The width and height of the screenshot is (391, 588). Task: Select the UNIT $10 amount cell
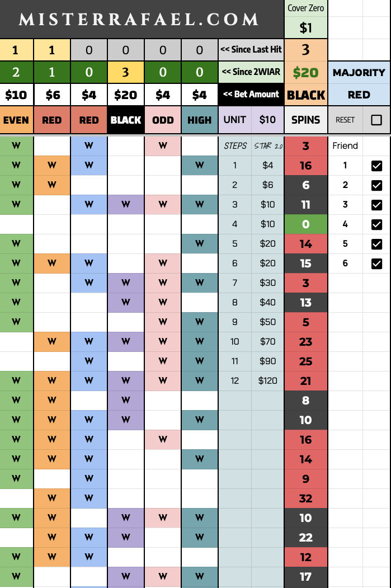pyautogui.click(x=267, y=120)
